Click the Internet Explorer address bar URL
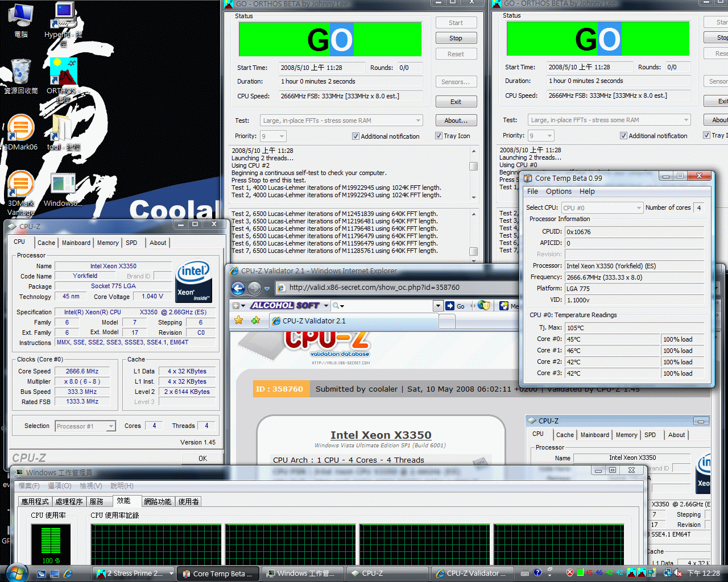The image size is (728, 582). click(374, 288)
